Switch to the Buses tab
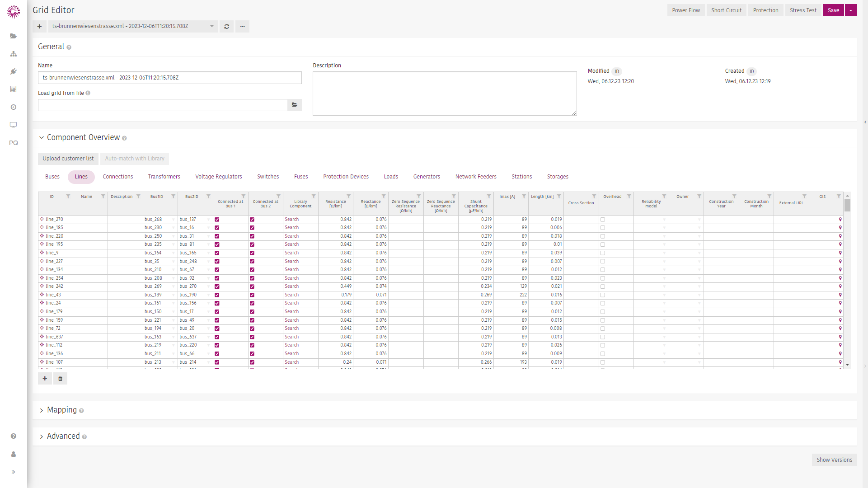 click(52, 177)
